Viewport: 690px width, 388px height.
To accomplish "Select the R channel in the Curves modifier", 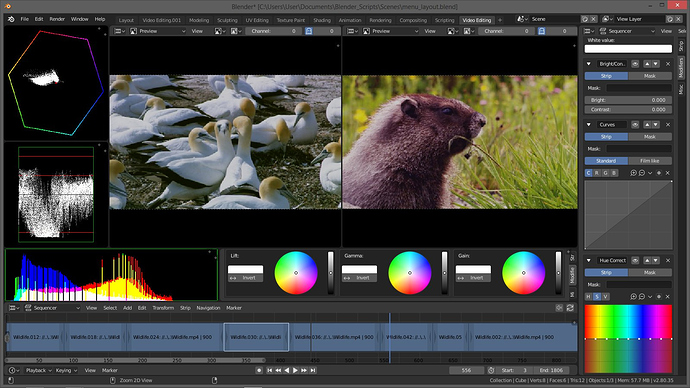I will pyautogui.click(x=597, y=173).
